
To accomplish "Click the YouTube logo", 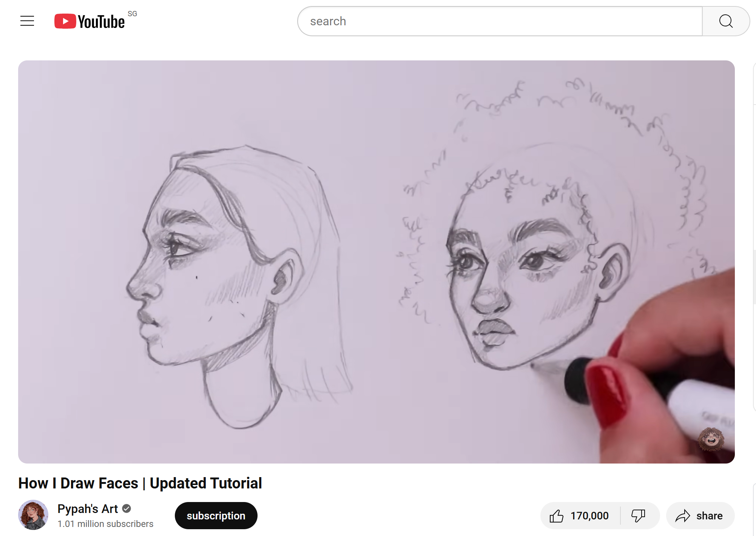I will point(90,22).
